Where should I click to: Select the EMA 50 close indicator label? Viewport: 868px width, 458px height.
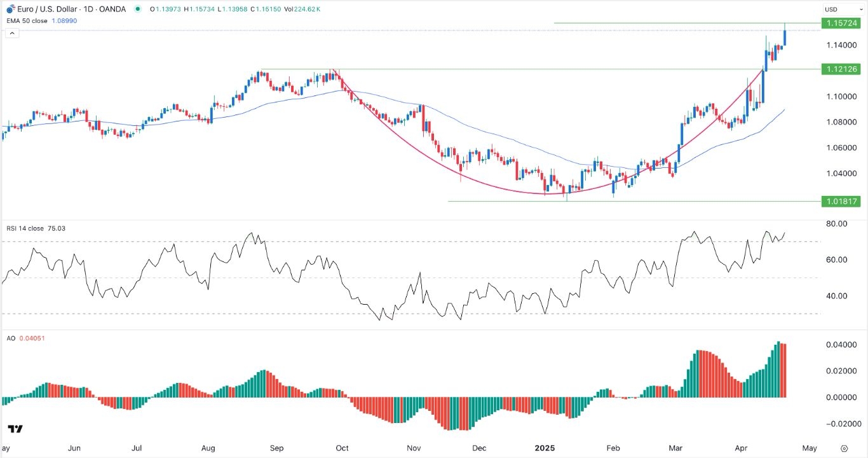pyautogui.click(x=25, y=20)
